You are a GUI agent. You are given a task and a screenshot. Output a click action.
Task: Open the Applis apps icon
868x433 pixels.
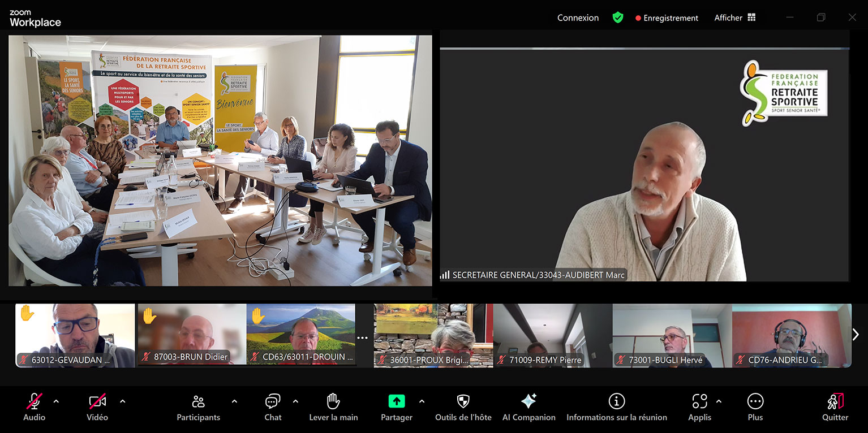pos(699,401)
